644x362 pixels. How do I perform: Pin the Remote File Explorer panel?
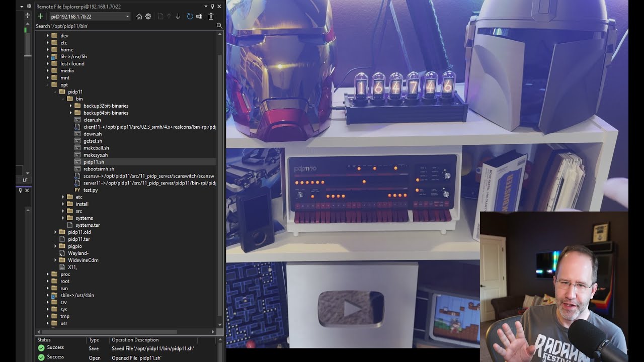(213, 7)
